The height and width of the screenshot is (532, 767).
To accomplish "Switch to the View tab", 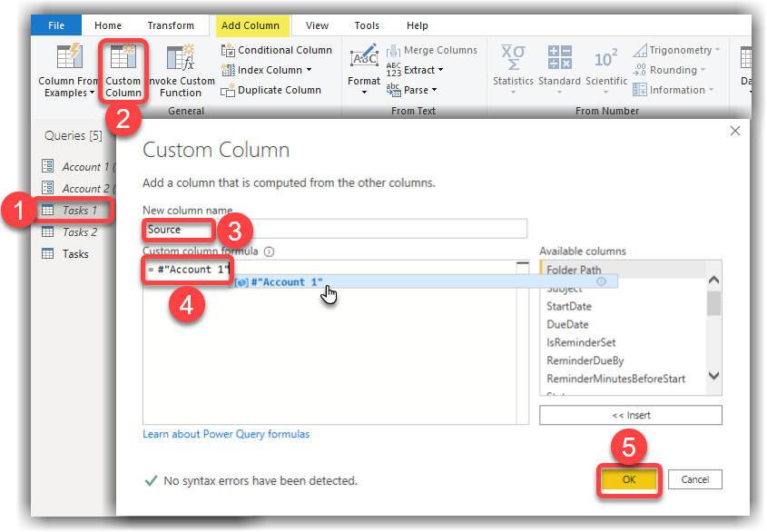I will tap(317, 25).
